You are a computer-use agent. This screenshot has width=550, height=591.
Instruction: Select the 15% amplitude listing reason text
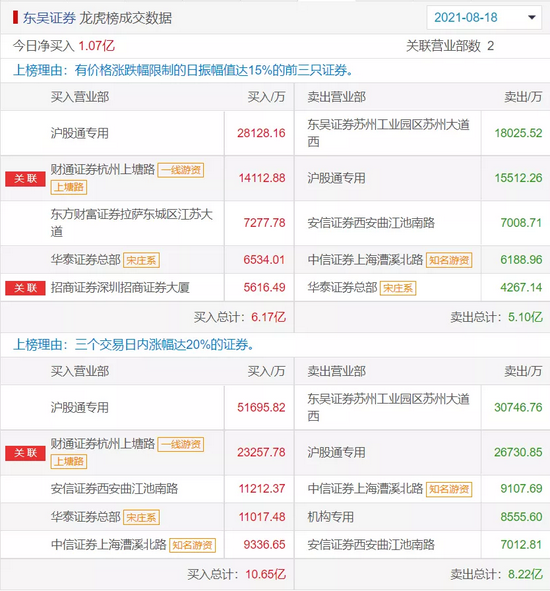pos(183,70)
